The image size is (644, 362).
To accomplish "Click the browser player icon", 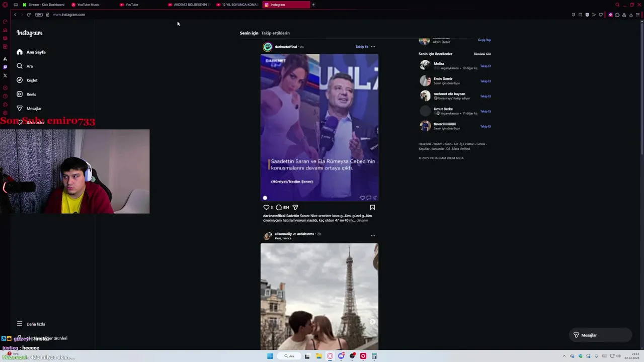I will click(594, 15).
